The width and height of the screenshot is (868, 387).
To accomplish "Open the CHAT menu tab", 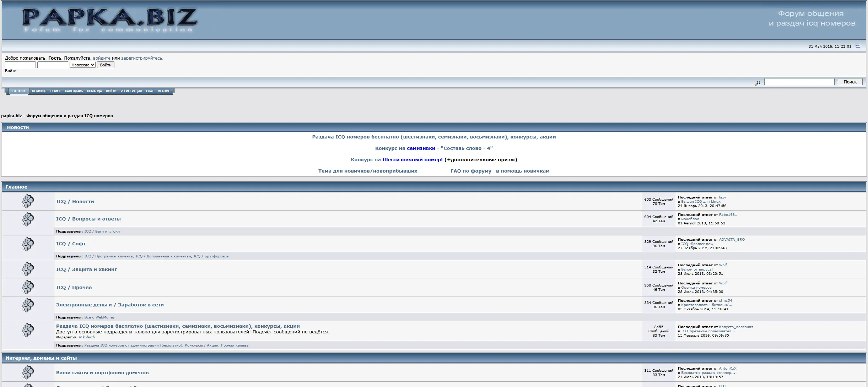I will pyautogui.click(x=150, y=91).
